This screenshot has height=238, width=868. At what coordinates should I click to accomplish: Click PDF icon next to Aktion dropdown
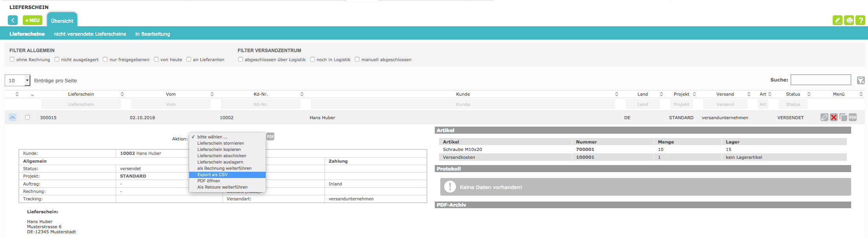coord(270,136)
